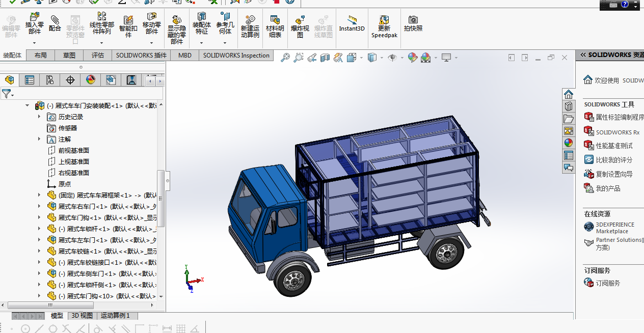
Task: Collapse the 厢式车车门安装装配<1> tree node
Action: pyautogui.click(x=28, y=105)
